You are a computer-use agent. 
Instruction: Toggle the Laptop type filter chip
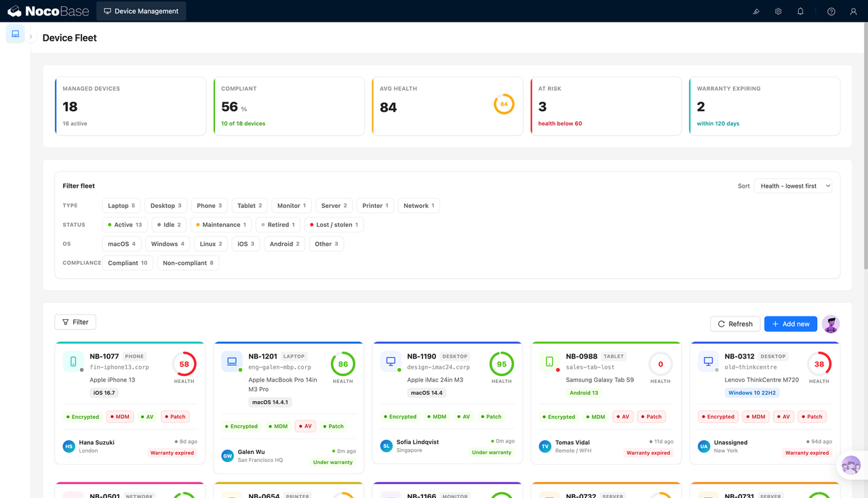[x=121, y=205]
